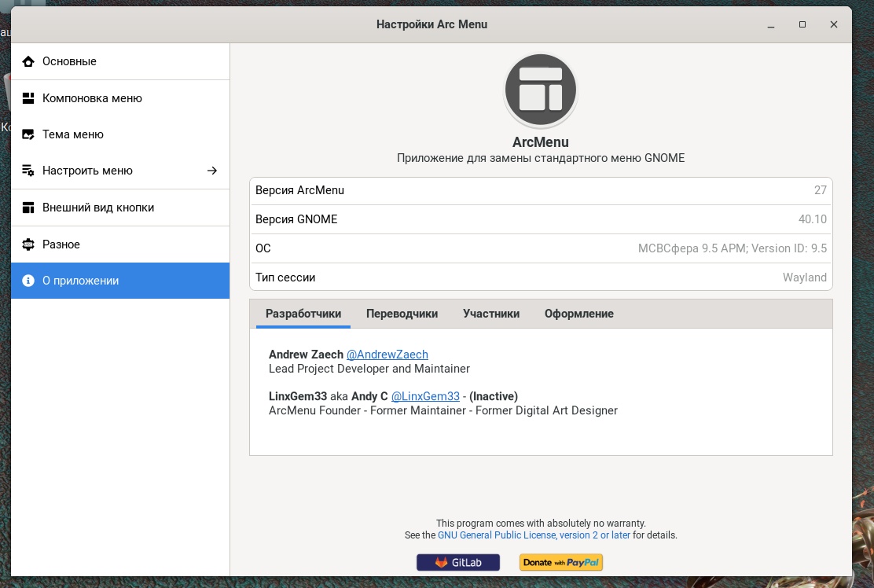
Task: Expand the Настроить меню arrow
Action: (211, 171)
